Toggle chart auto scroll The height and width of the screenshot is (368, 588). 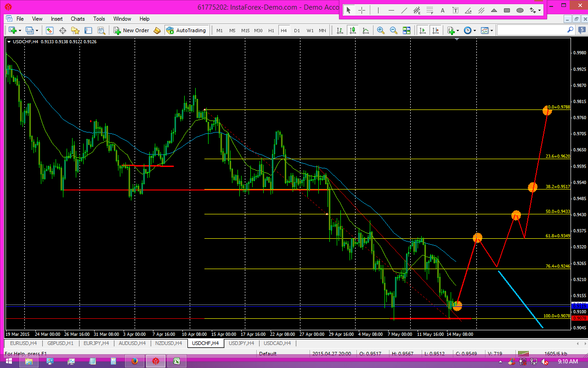pos(422,30)
